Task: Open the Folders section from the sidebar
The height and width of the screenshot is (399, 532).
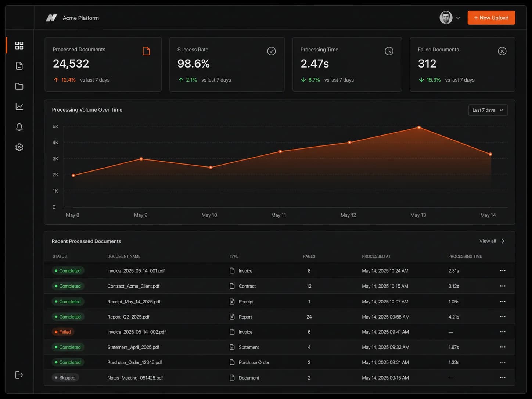Action: tap(19, 86)
